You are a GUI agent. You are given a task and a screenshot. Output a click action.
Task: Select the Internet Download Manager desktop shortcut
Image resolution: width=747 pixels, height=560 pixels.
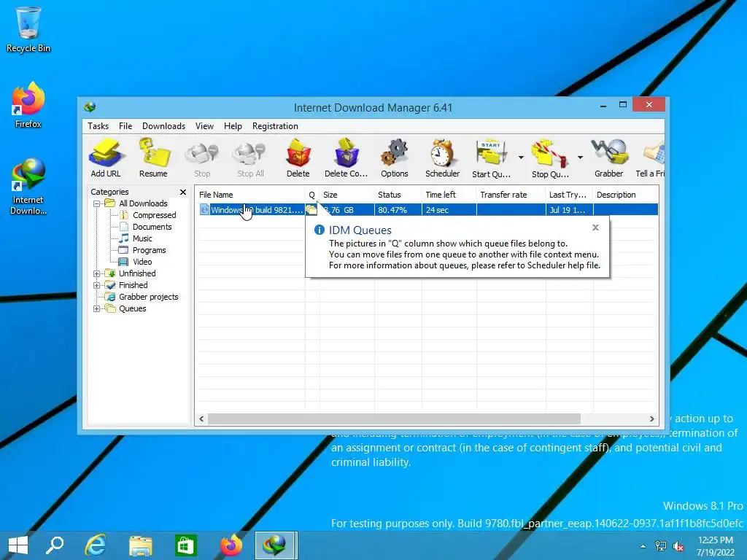pyautogui.click(x=28, y=187)
